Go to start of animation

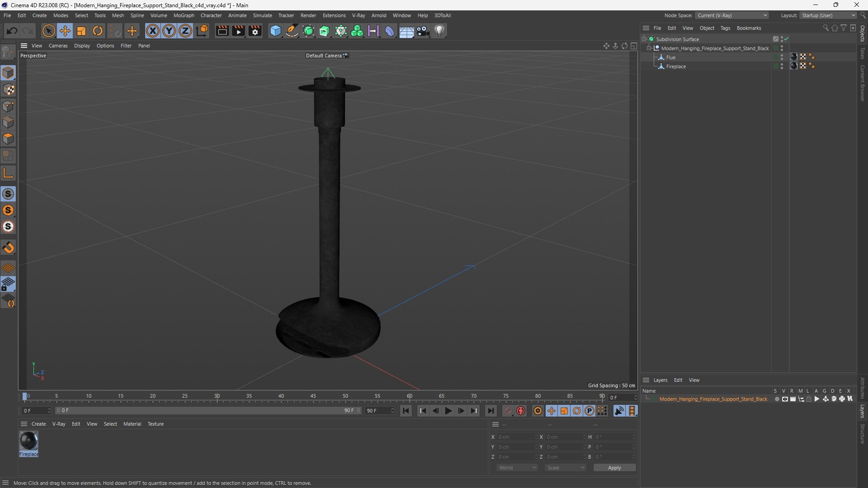point(406,411)
